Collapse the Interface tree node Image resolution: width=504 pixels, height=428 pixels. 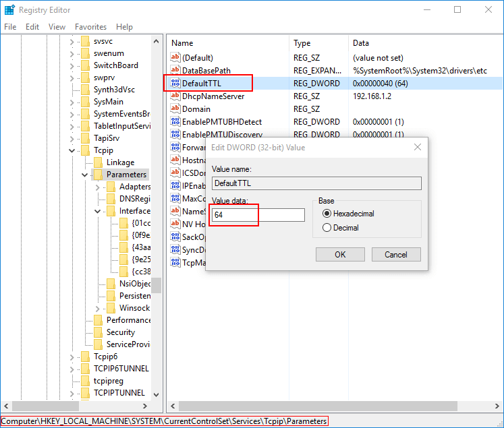[x=98, y=211]
